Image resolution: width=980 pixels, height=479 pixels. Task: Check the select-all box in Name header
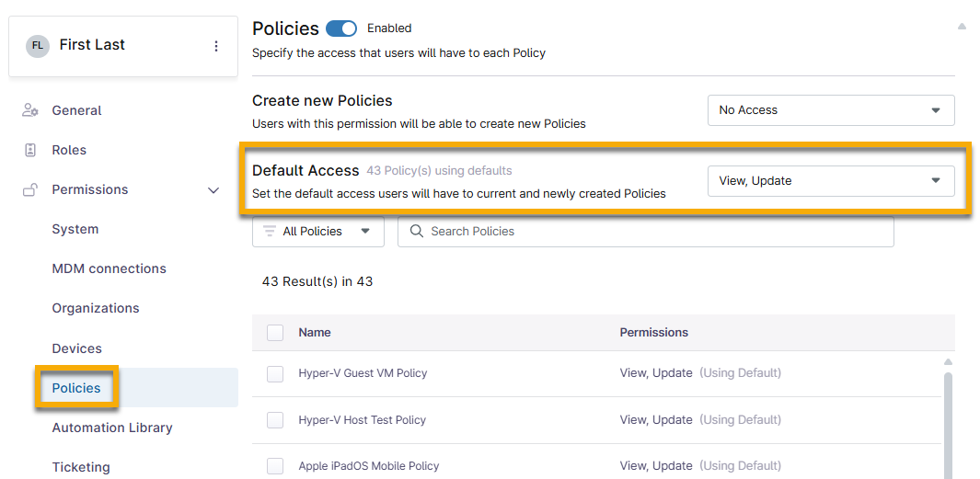(x=275, y=333)
